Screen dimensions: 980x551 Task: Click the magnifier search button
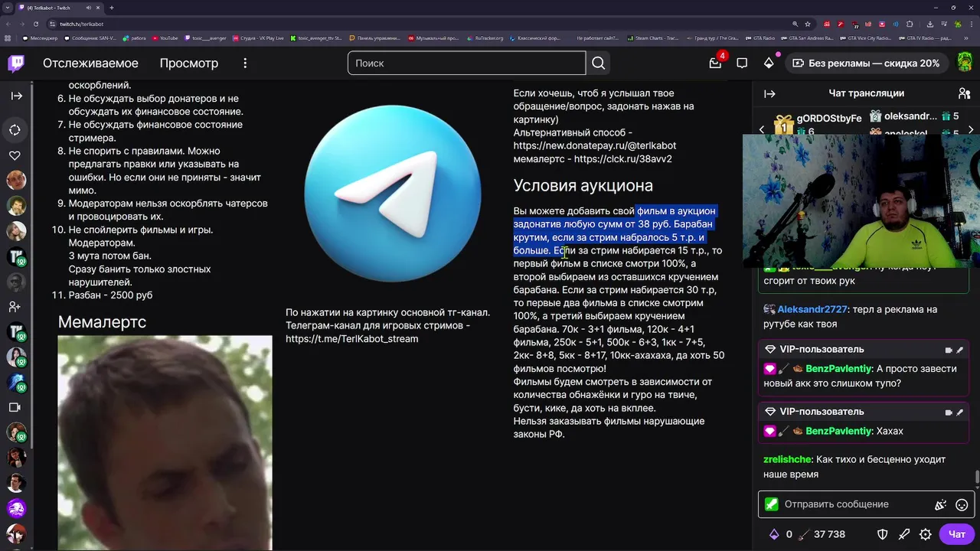(x=598, y=63)
